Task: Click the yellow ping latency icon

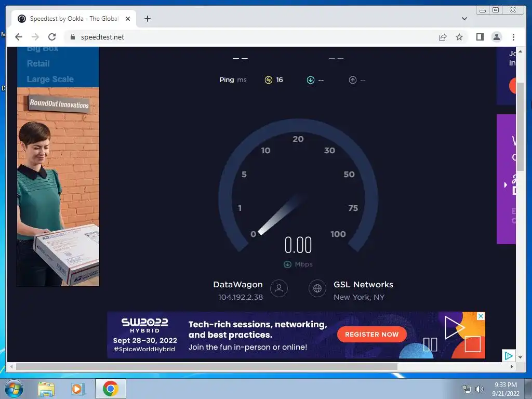Action: pos(269,79)
